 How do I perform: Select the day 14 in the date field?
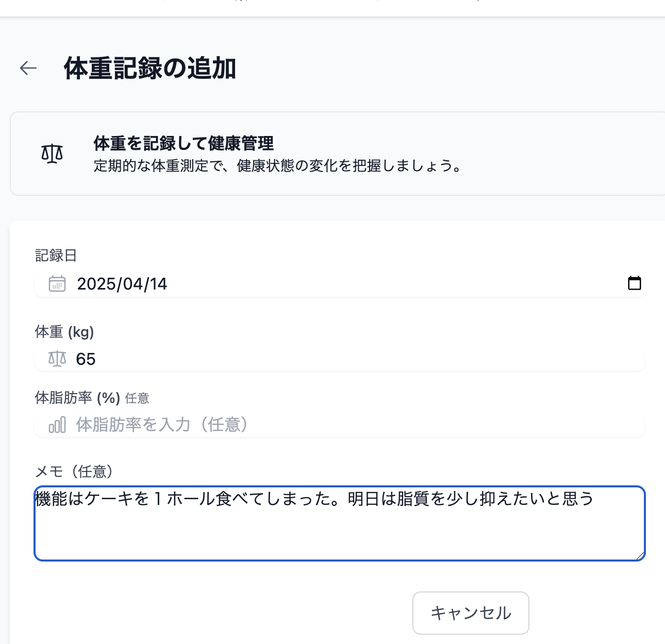[x=158, y=284]
